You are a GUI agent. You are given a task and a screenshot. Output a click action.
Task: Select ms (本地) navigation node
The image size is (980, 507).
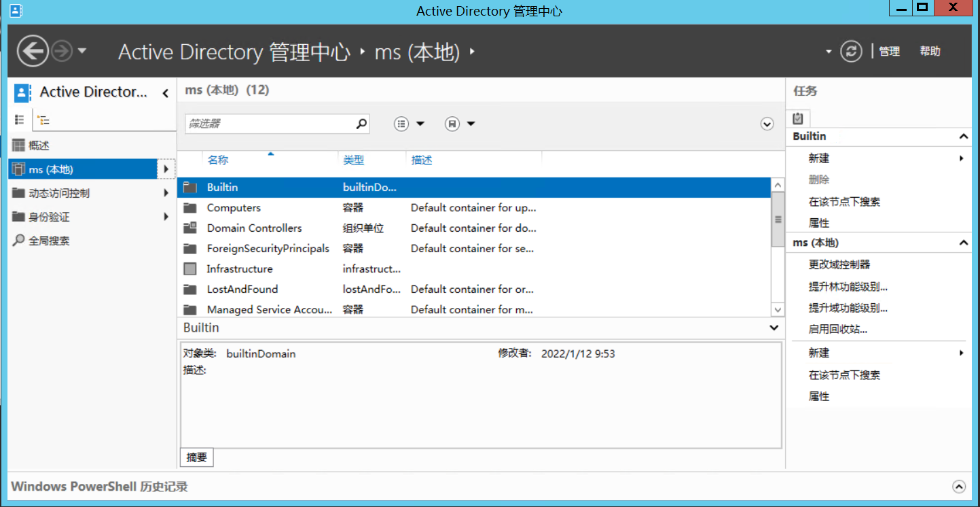click(82, 169)
